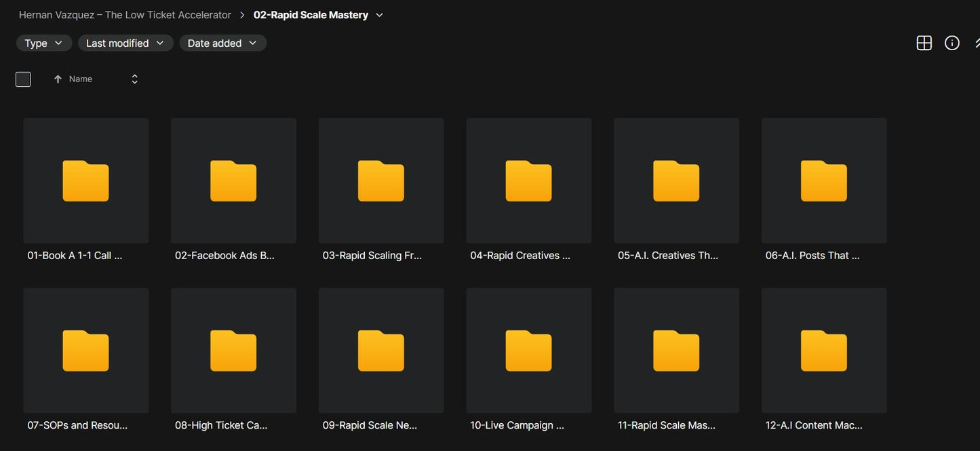Image resolution: width=980 pixels, height=451 pixels.
Task: Expand the Date added filter dropdown
Action: (222, 43)
